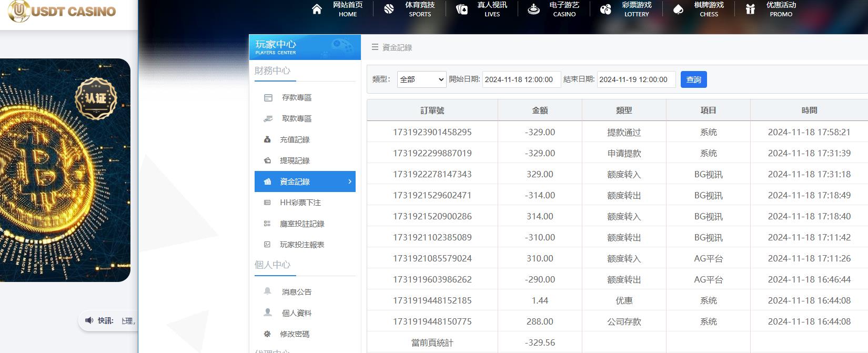868x353 pixels.
Task: Click the Lottery balls icon
Action: click(605, 9)
